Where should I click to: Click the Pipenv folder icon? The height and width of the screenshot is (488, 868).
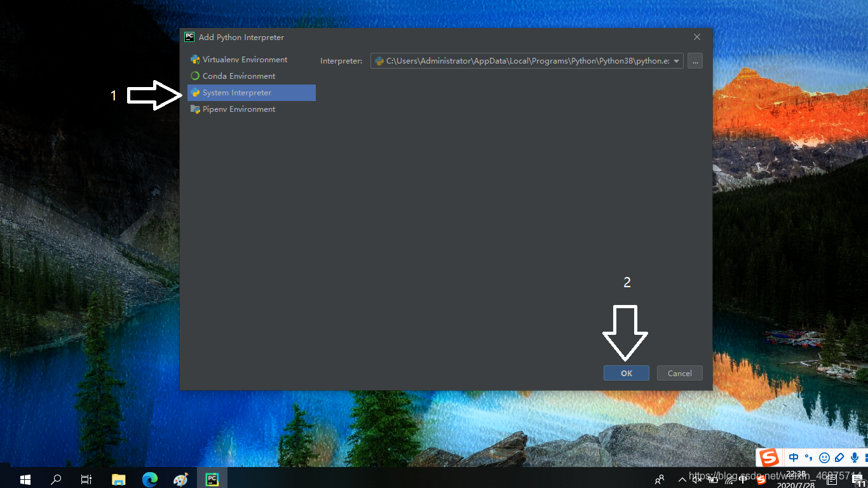click(195, 109)
